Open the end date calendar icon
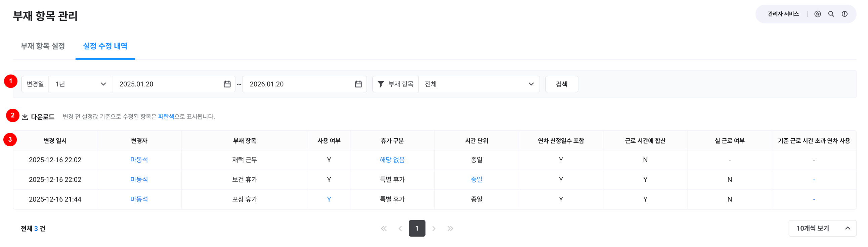 point(358,84)
